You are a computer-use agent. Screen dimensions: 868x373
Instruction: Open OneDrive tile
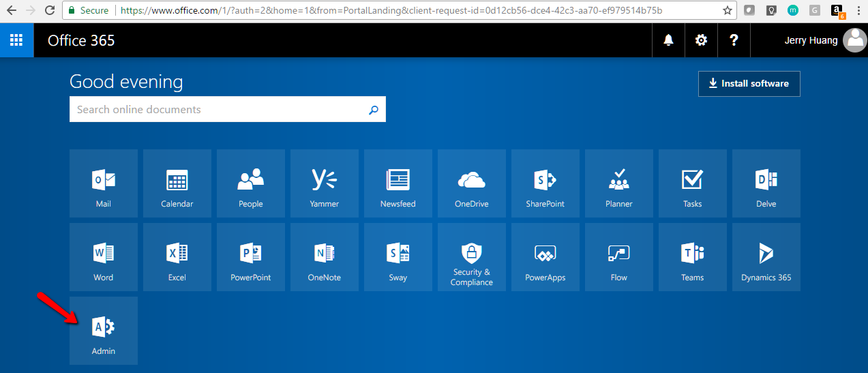tap(472, 183)
